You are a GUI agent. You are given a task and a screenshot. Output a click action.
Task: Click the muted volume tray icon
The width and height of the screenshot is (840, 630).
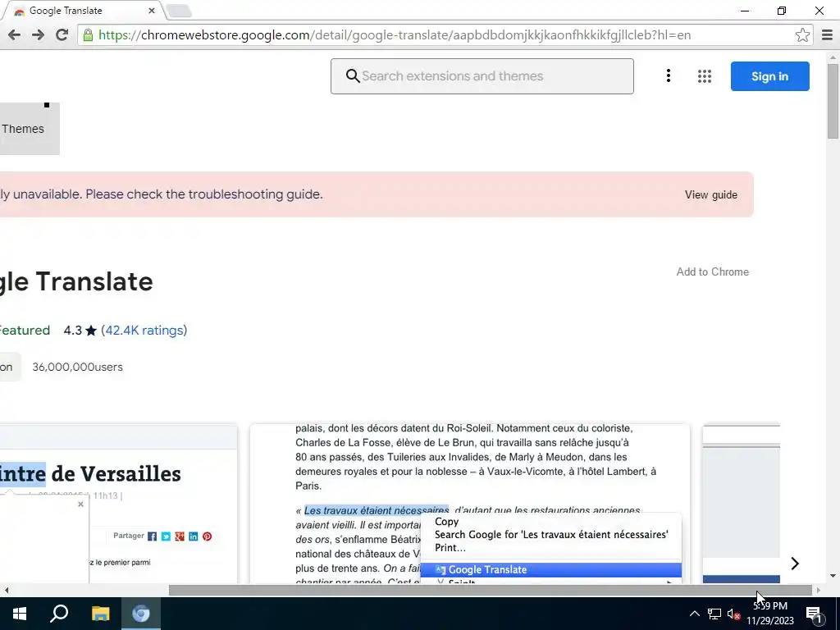pos(734,614)
